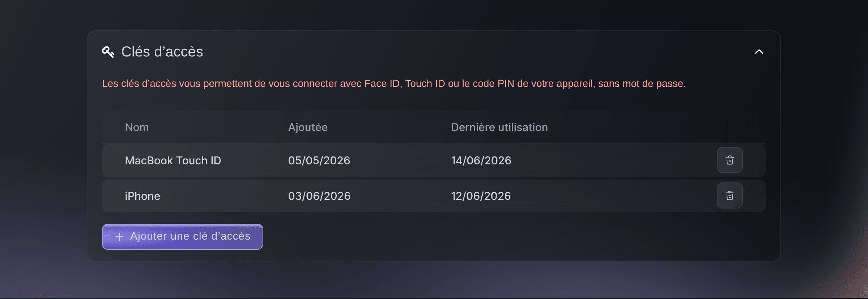The height and width of the screenshot is (299, 868).
Task: Select the iPhone name cell
Action: 142,196
